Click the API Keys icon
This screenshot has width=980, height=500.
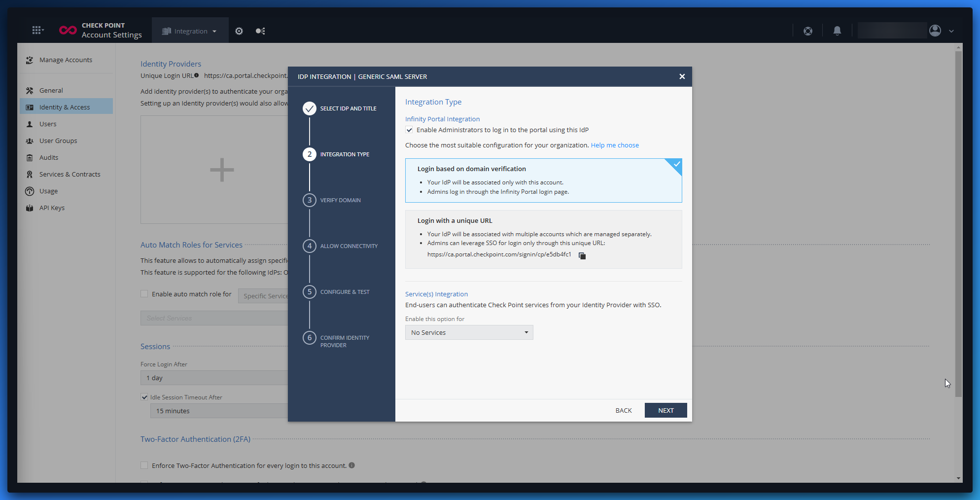tap(30, 208)
